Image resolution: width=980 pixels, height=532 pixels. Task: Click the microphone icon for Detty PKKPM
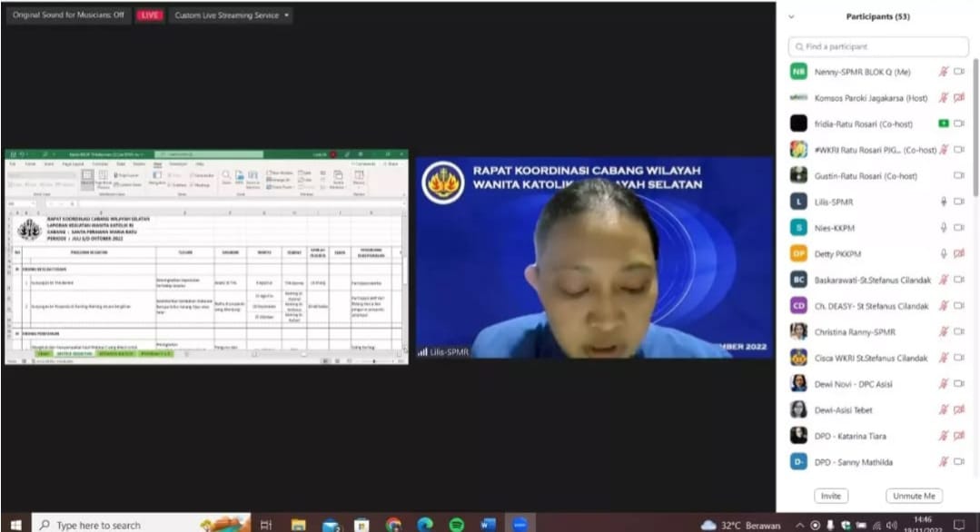pyautogui.click(x=944, y=254)
